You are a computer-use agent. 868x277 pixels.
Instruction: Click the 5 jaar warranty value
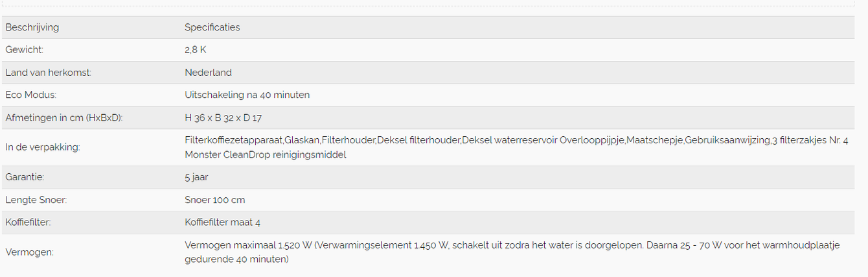tap(196, 177)
